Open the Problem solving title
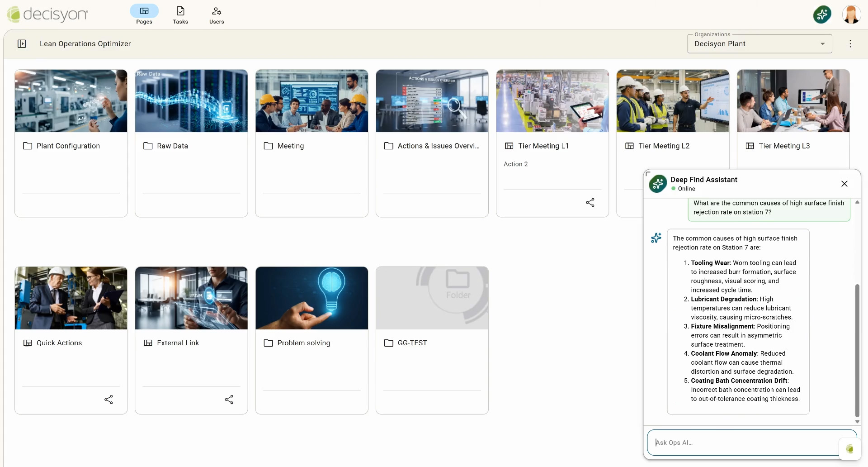 point(304,343)
